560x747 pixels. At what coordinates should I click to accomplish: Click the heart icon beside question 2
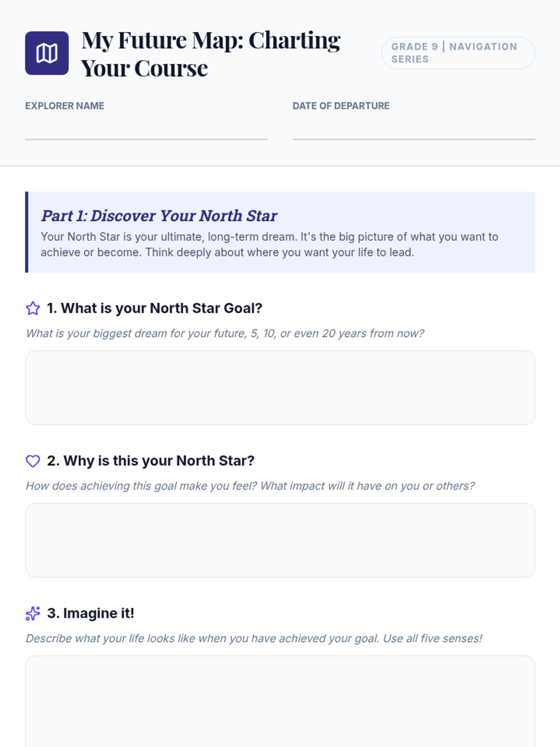pos(33,461)
